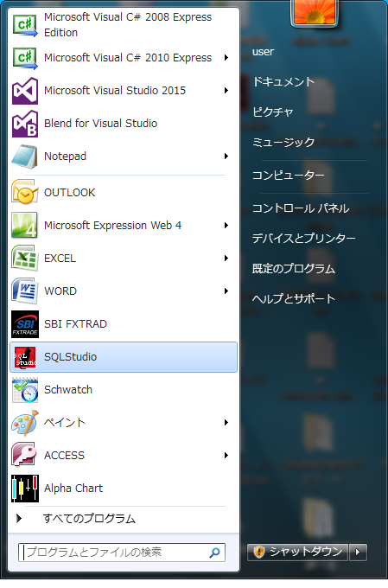Expand Expression Web 4 jump list arrow
This screenshot has height=588, width=388.
226,225
